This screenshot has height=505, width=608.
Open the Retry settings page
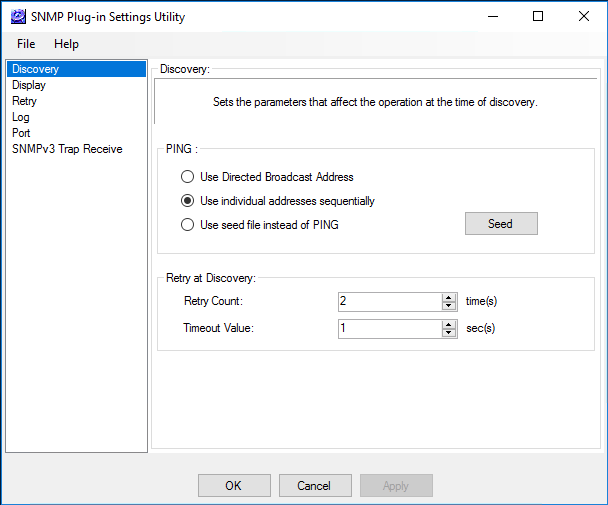click(x=25, y=101)
